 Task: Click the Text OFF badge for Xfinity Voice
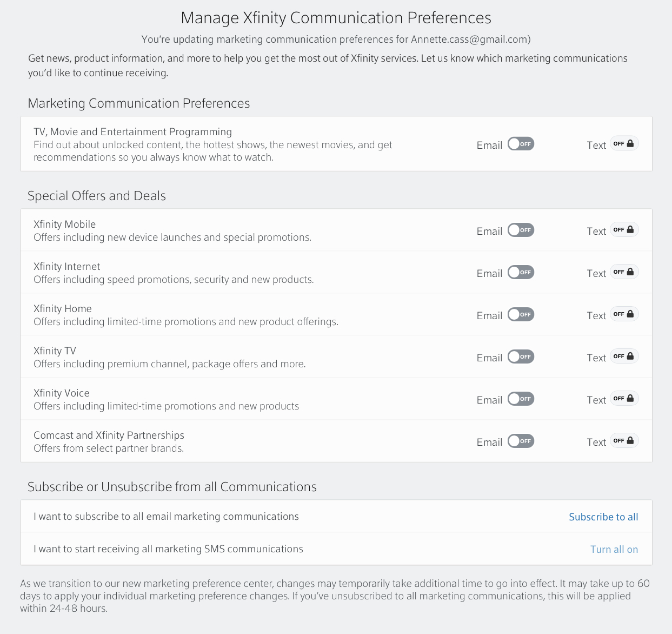(623, 398)
